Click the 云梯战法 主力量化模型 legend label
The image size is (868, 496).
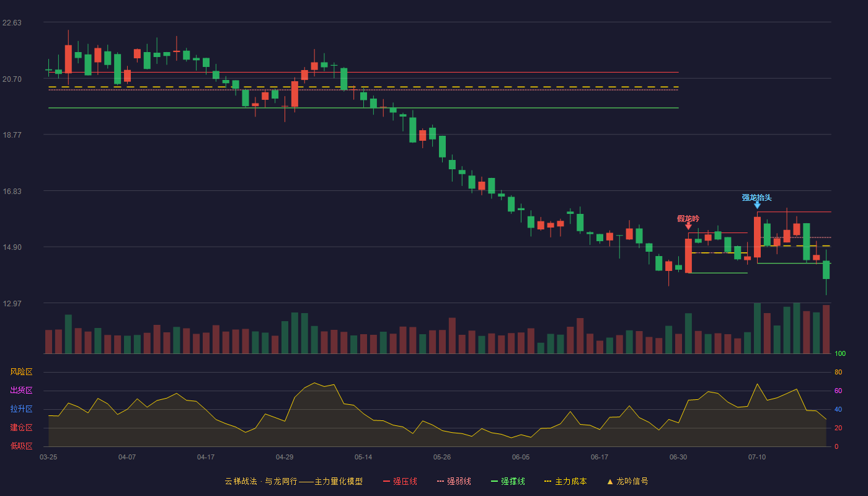point(293,481)
